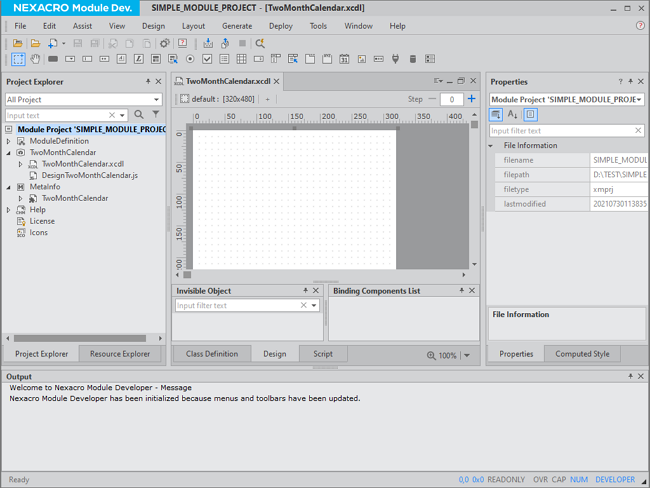Screen dimensions: 650x488
Task: Click the selection pointer tool in the toolbar
Action: coord(18,59)
